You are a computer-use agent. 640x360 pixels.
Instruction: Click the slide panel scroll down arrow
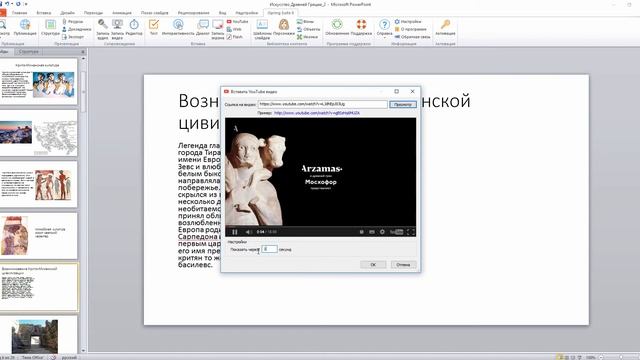tap(83, 350)
